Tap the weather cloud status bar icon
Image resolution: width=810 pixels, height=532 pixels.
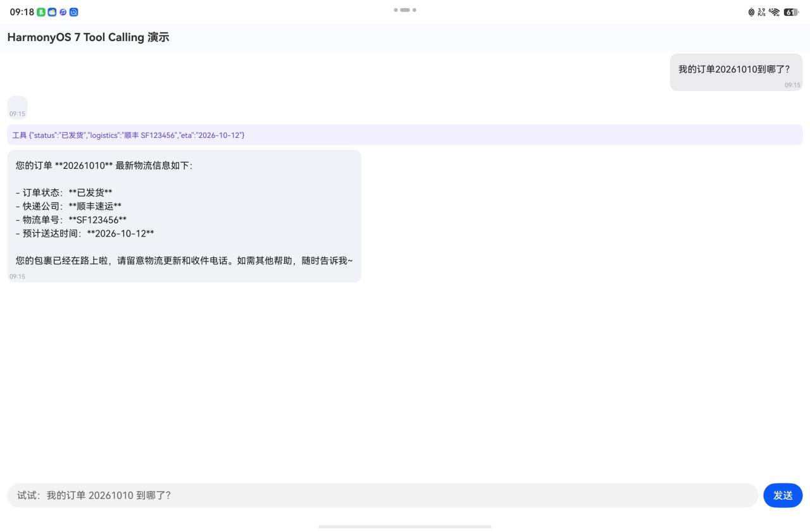coord(52,12)
